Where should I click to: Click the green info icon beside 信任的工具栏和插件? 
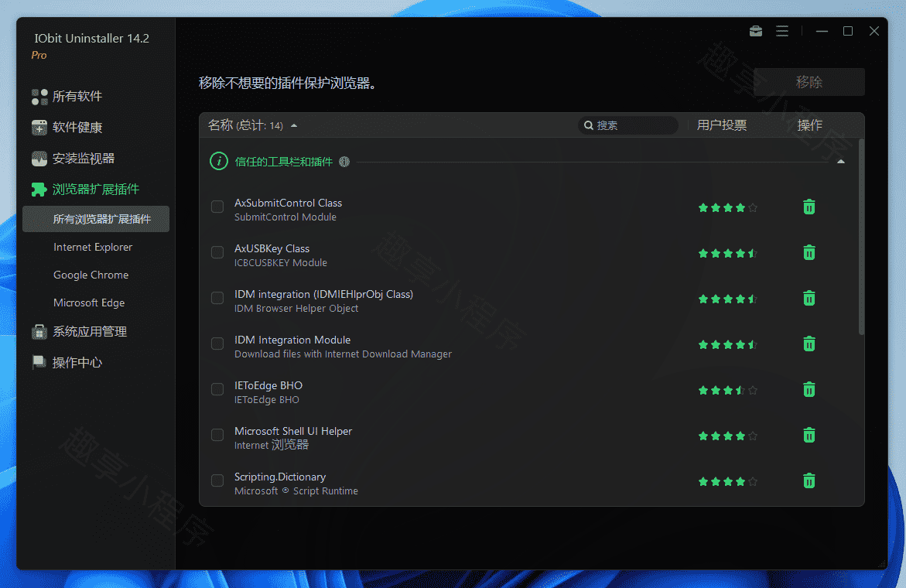(x=218, y=161)
